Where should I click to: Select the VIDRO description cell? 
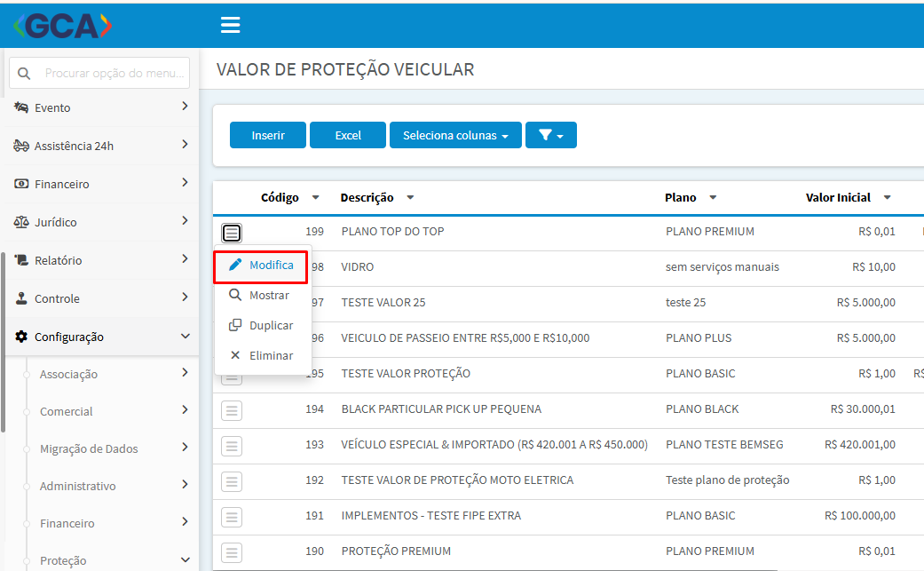coord(357,267)
